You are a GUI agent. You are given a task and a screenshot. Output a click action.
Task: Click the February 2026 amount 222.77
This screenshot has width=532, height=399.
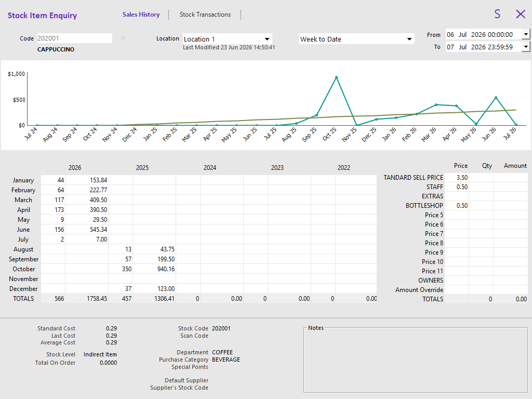tap(87, 190)
